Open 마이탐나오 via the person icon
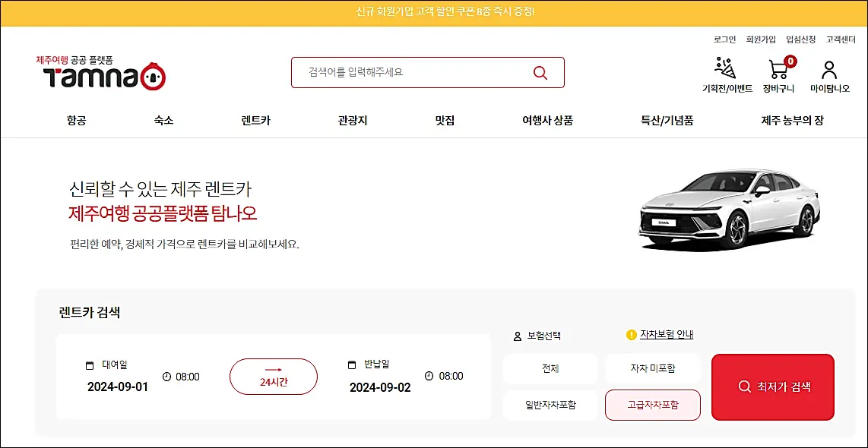The image size is (868, 448). tap(830, 68)
